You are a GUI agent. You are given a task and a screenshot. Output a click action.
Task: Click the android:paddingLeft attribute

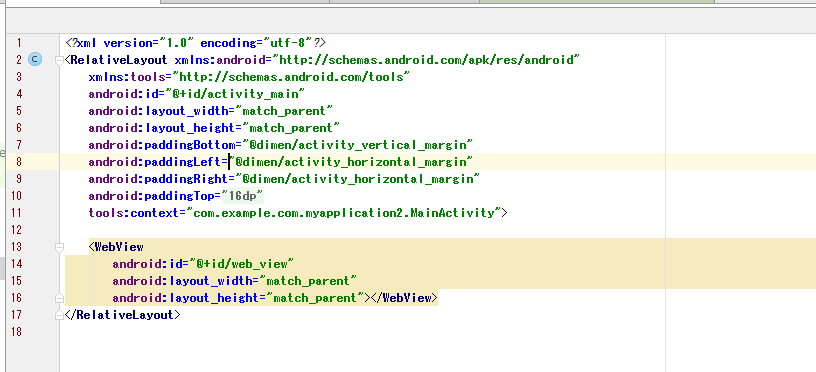tap(155, 162)
